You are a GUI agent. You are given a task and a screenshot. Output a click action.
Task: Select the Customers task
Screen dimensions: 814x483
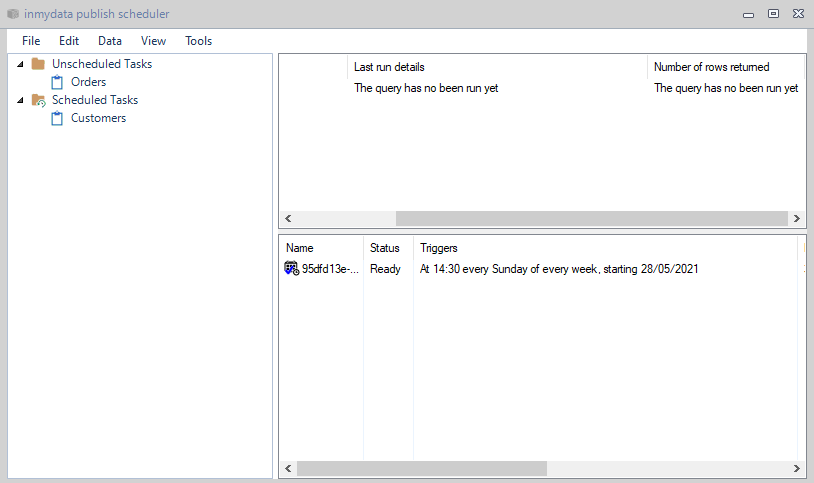98,118
